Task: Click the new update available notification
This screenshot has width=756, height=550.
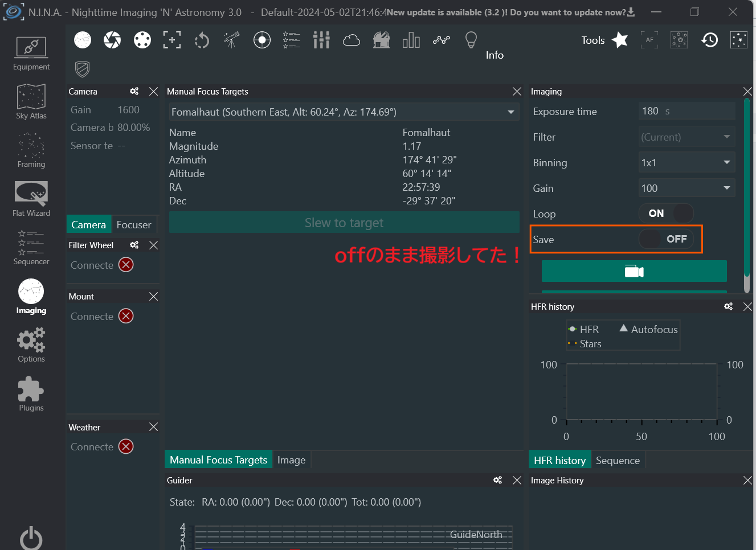Action: (x=506, y=12)
